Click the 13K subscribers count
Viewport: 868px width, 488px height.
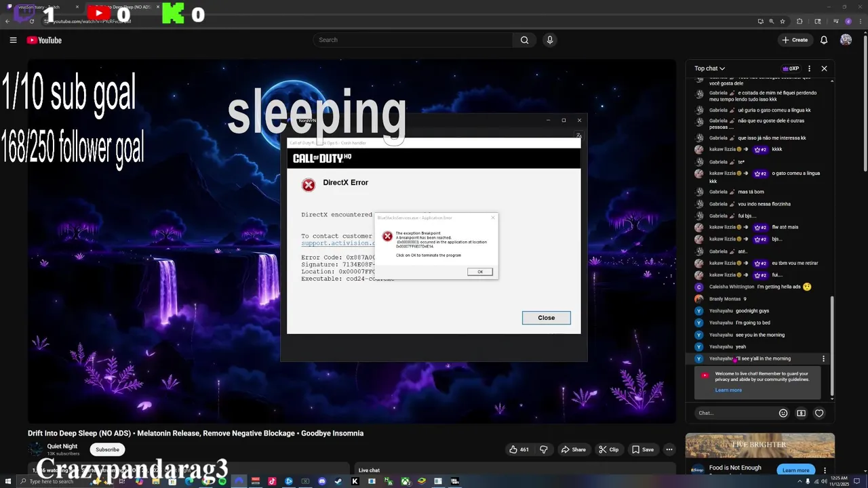pyautogui.click(x=63, y=453)
